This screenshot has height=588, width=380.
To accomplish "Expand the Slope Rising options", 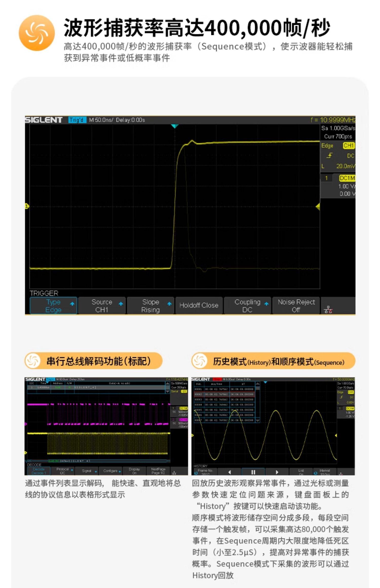I will click(150, 306).
